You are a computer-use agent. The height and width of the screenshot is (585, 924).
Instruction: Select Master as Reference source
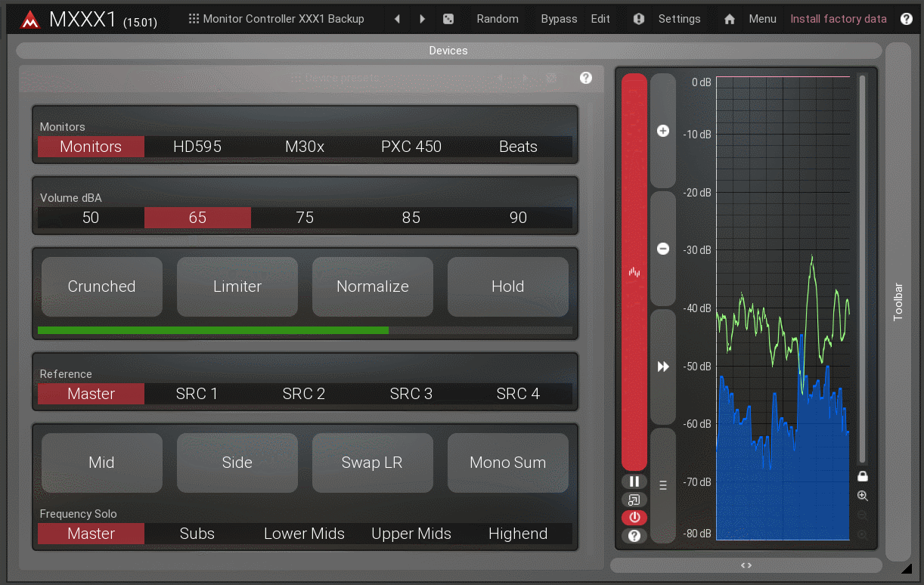[x=91, y=394]
